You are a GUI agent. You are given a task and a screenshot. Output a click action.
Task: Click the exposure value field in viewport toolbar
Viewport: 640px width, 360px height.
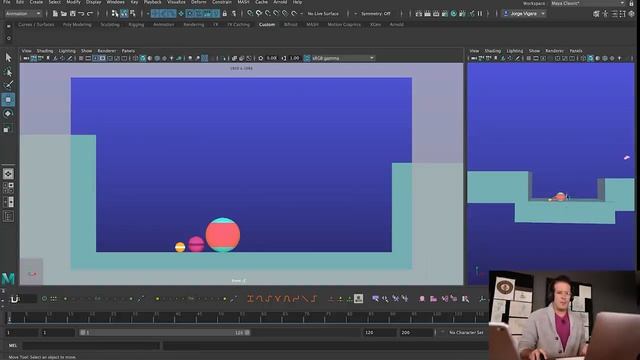(x=272, y=58)
